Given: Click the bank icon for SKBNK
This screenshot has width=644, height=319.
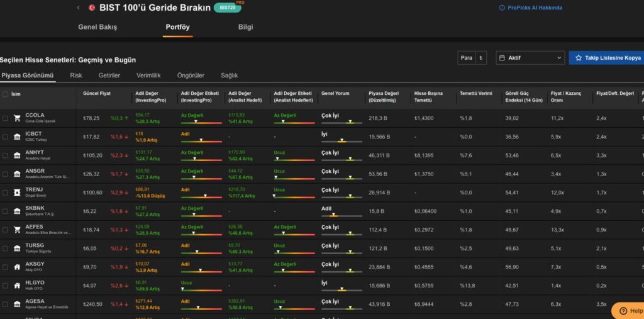Looking at the screenshot, I should 17,211.
